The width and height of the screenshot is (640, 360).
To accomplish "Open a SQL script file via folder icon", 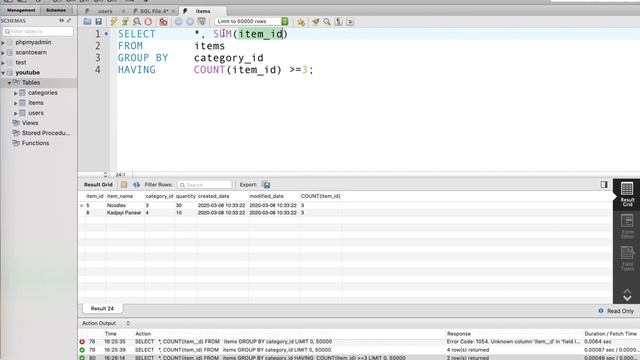I will 87,21.
